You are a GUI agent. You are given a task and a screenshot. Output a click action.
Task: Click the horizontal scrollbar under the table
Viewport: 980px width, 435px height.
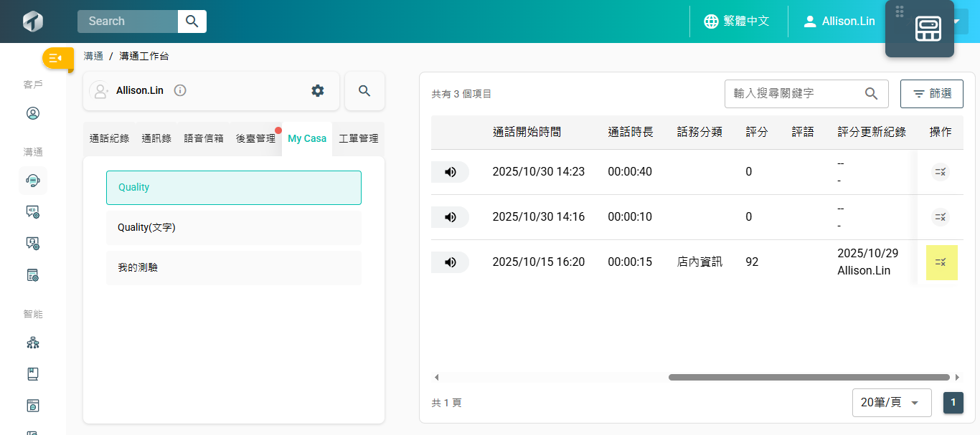pos(809,377)
